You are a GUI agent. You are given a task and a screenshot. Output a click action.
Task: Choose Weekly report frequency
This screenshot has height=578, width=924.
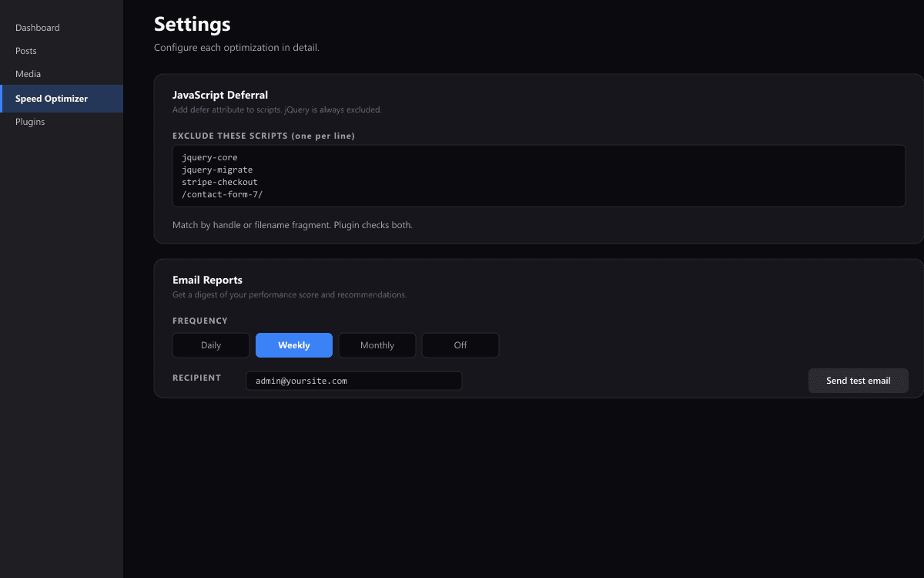point(294,345)
